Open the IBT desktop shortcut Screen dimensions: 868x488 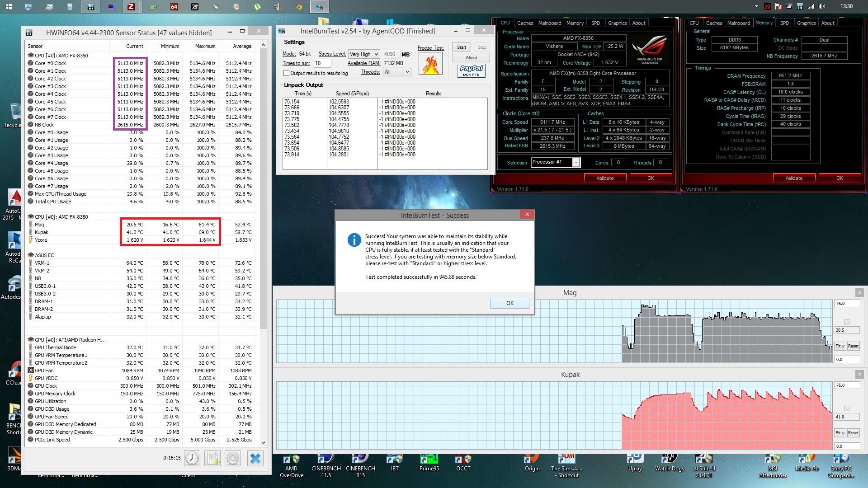point(395,463)
